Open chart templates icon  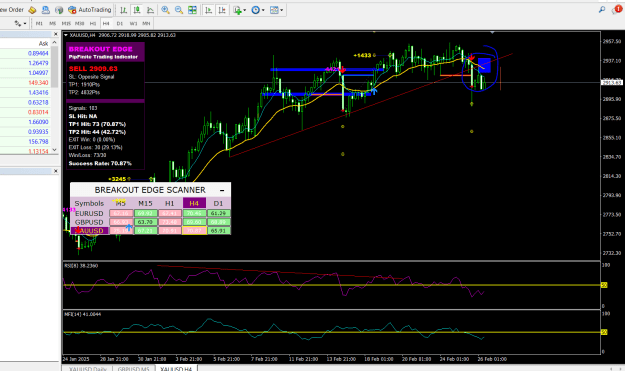tap(274, 10)
